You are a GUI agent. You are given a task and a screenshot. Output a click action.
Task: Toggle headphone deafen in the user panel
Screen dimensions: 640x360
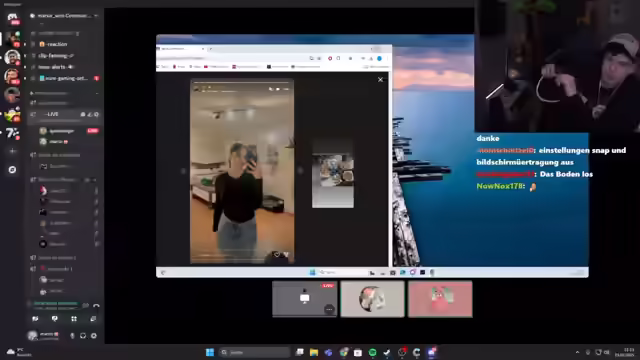pyautogui.click(x=83, y=336)
